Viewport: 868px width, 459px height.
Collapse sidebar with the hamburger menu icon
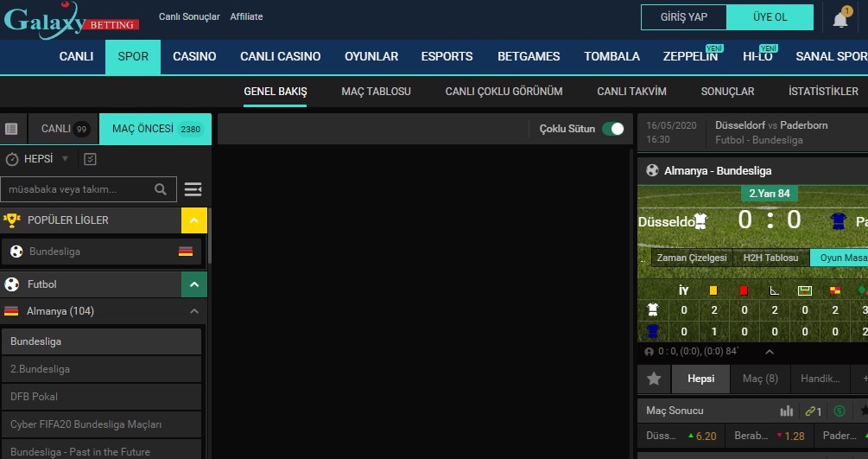[193, 189]
